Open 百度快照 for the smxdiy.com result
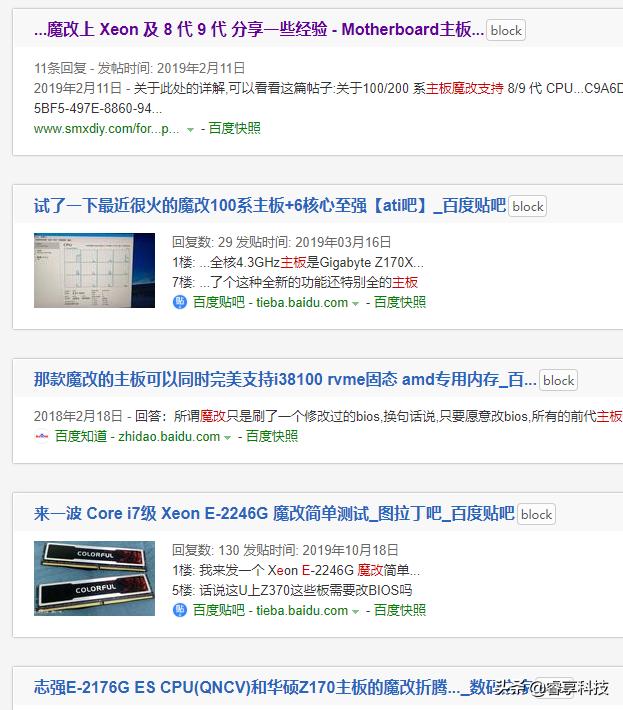623x710 pixels. 235,129
